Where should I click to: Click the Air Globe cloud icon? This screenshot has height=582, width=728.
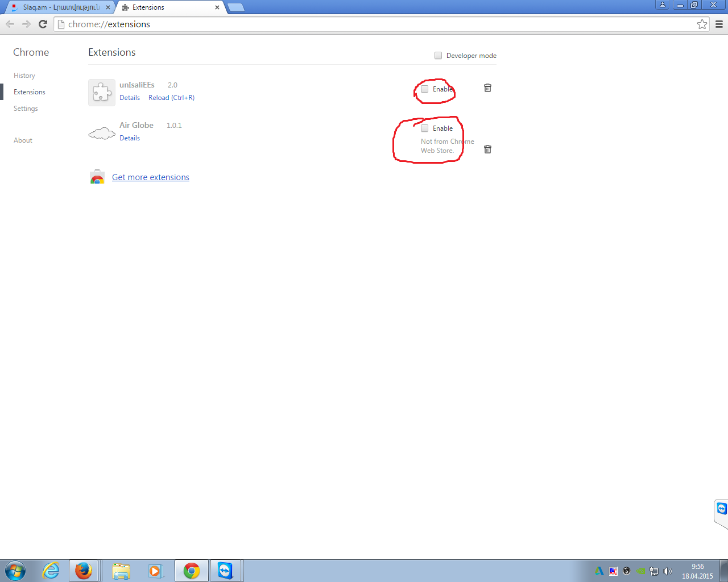[102, 134]
